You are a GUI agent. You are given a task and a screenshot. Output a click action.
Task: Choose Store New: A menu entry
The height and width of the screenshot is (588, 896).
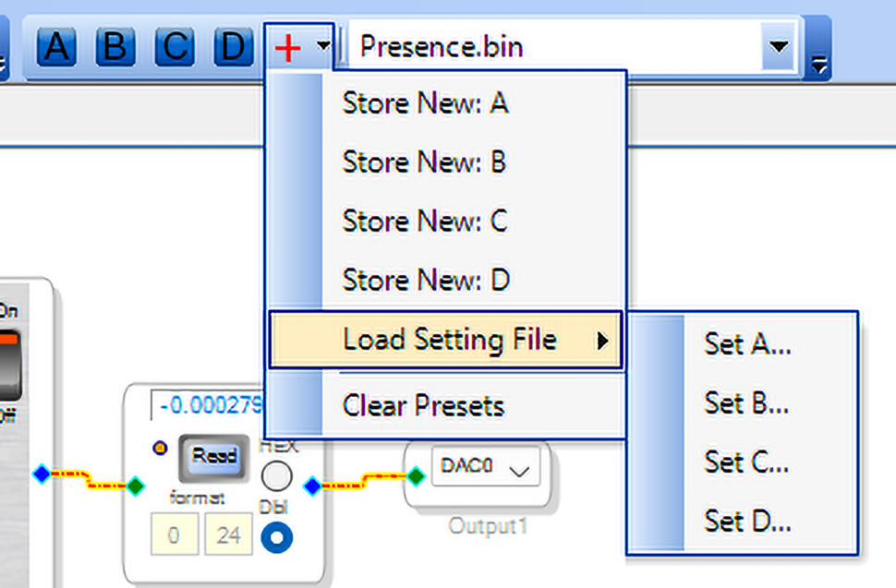pyautogui.click(x=425, y=102)
